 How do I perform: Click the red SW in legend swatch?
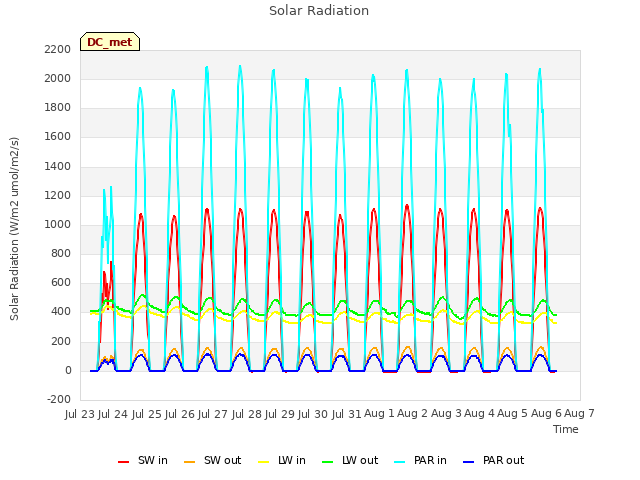click(123, 462)
